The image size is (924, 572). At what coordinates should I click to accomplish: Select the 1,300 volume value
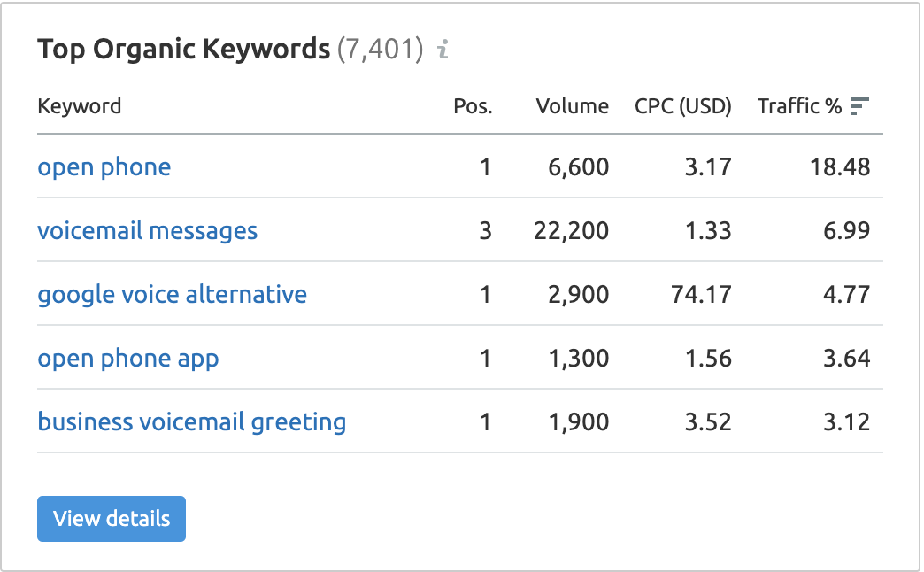pos(579,359)
